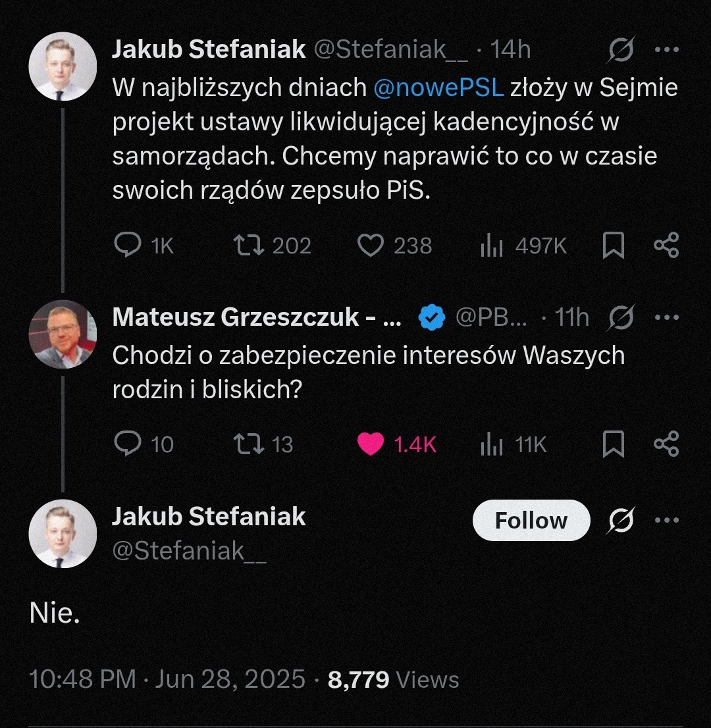This screenshot has height=728, width=711.
Task: Like the first tweet with 238 likes
Action: coord(370,246)
